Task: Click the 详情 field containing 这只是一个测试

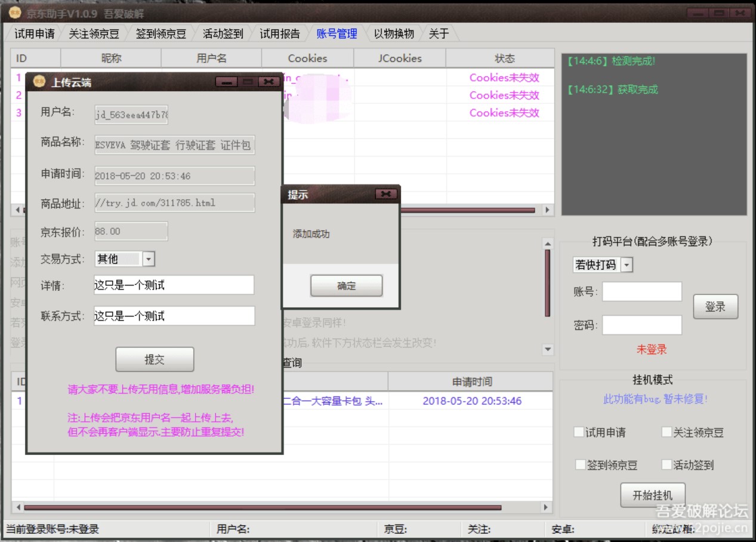Action: (x=173, y=285)
